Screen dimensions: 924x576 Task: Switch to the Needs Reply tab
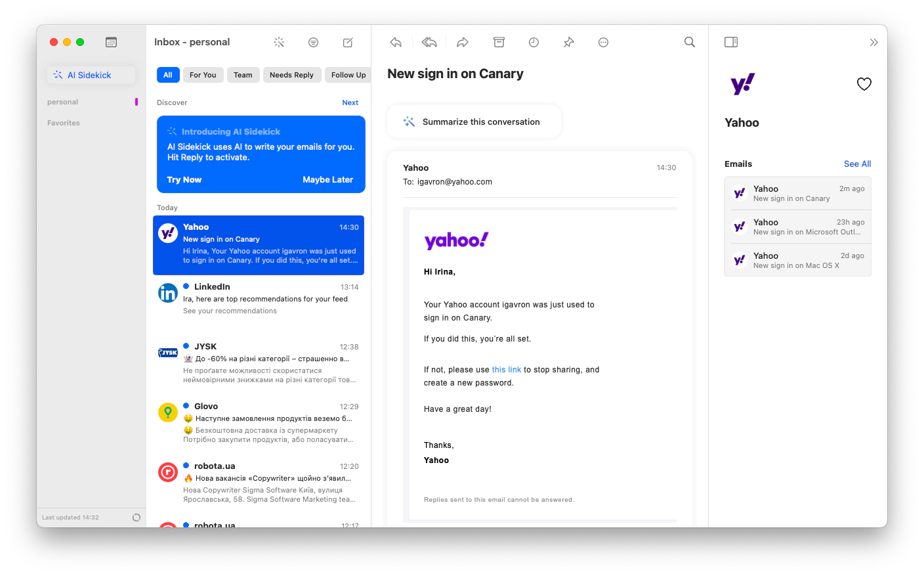(292, 75)
